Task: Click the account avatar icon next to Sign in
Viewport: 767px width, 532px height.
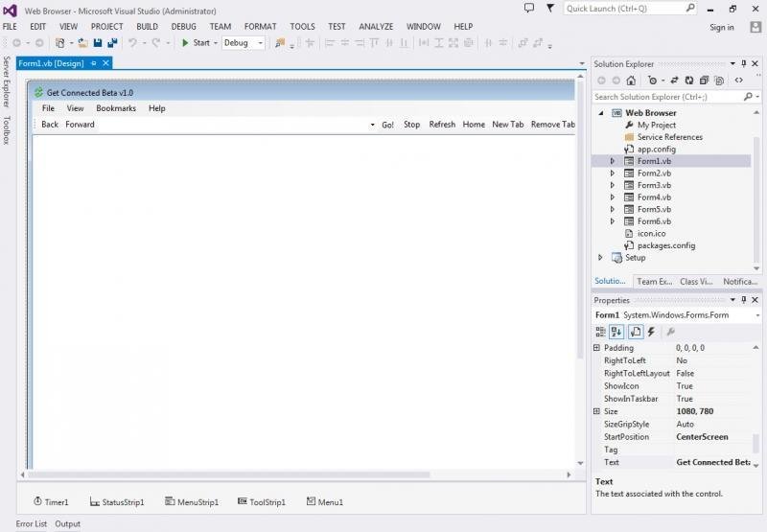Action: pyautogui.click(x=755, y=27)
